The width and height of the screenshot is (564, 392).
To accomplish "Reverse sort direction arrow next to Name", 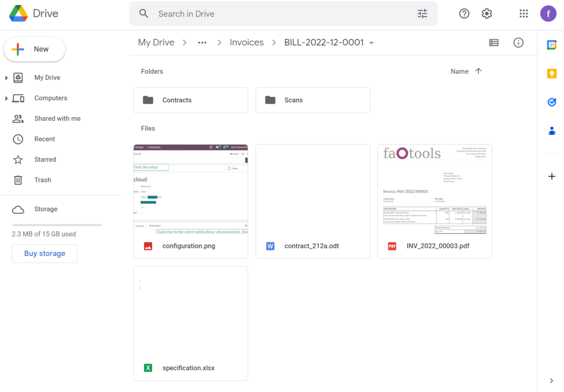I will (478, 71).
